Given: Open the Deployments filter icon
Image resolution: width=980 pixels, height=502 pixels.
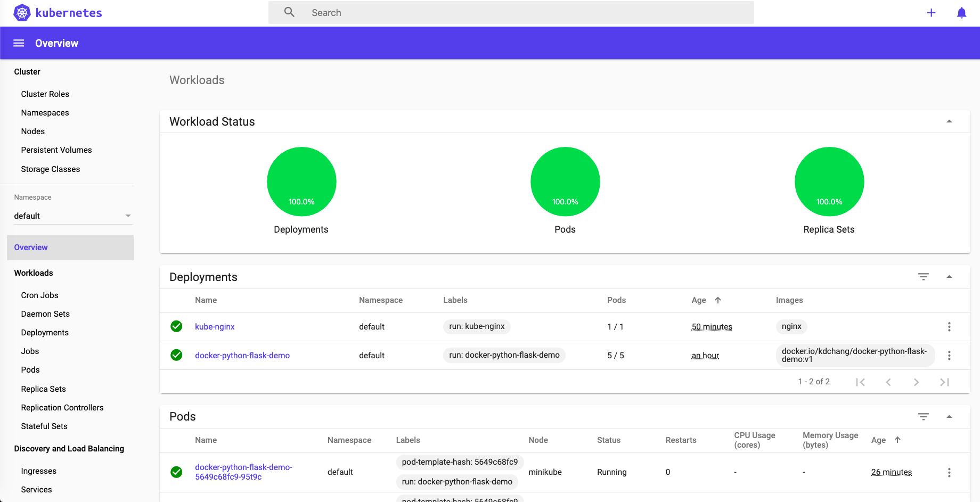Looking at the screenshot, I should (923, 277).
